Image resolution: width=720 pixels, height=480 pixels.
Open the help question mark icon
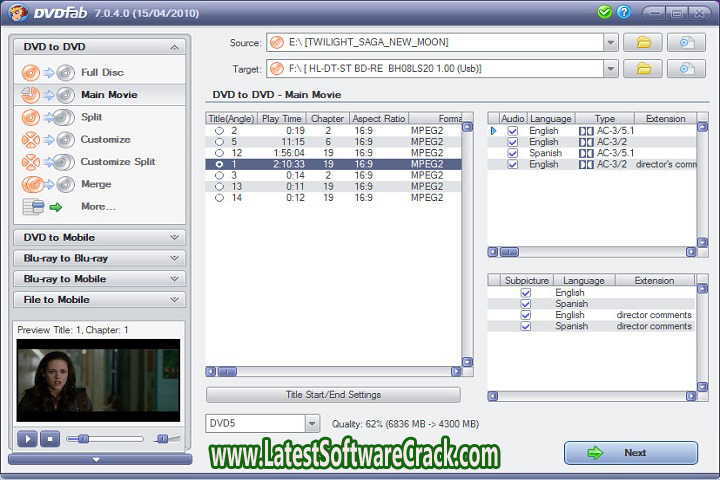[626, 13]
